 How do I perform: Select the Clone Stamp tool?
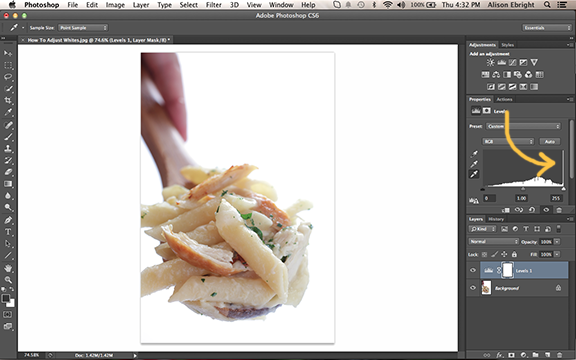(8, 148)
